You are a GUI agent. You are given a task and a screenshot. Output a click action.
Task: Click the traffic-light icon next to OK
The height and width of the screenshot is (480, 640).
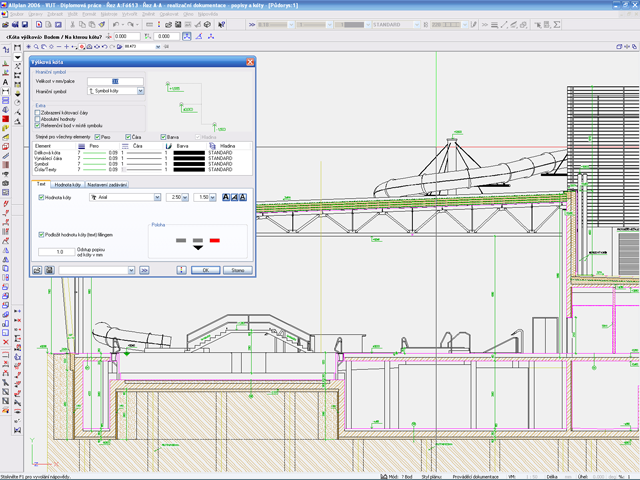click(x=181, y=270)
